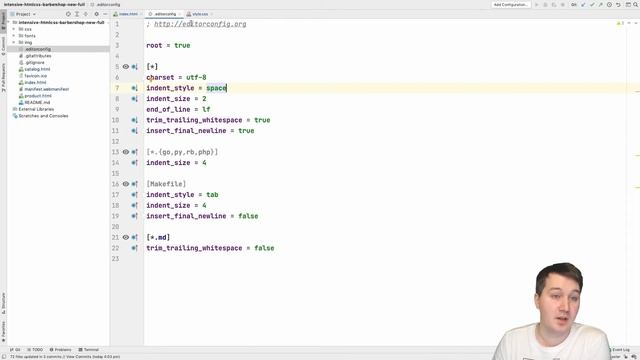Click the overriding marker icon on line 17
The image size is (640, 360).
134,195
